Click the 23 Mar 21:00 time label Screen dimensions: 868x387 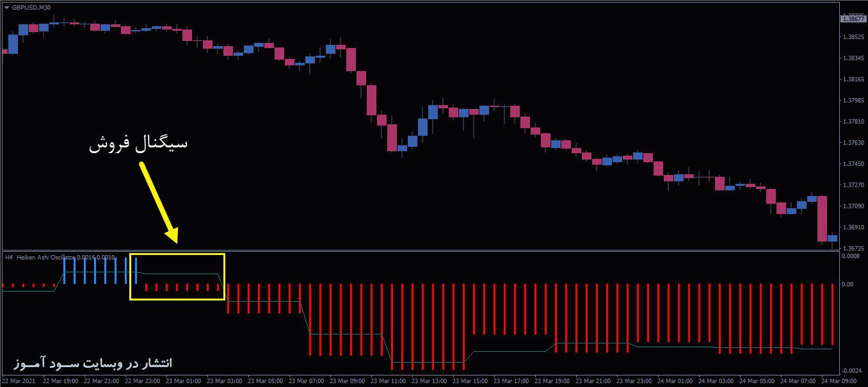tap(595, 381)
